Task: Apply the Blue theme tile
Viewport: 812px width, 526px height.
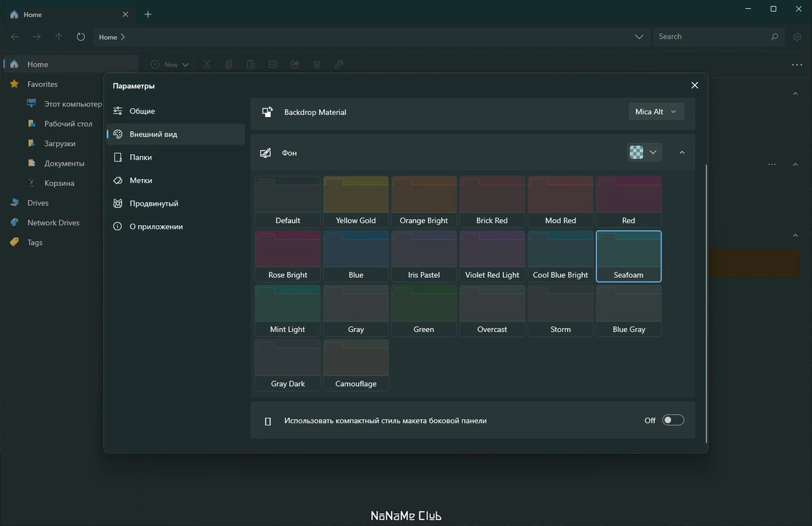Action: pyautogui.click(x=356, y=256)
